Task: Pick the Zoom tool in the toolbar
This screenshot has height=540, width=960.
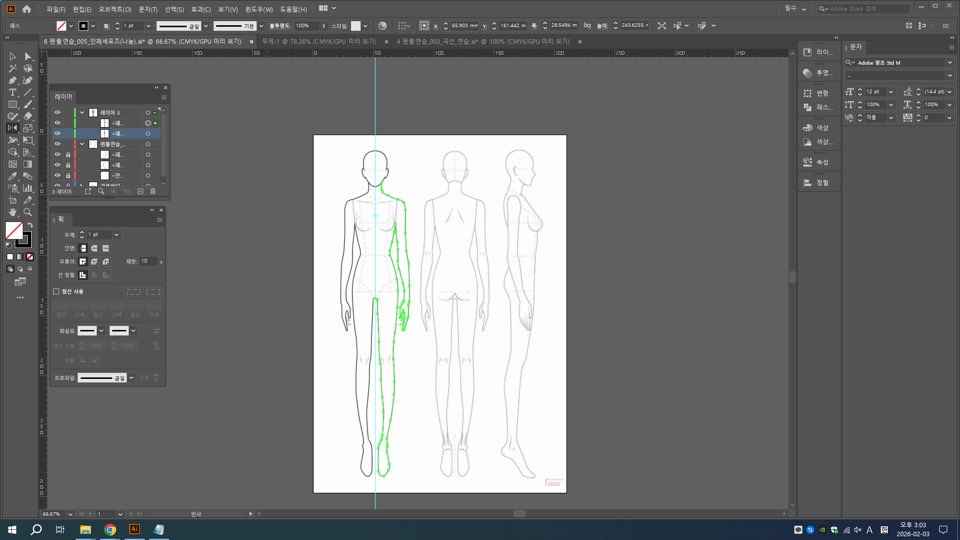Action: [28, 212]
